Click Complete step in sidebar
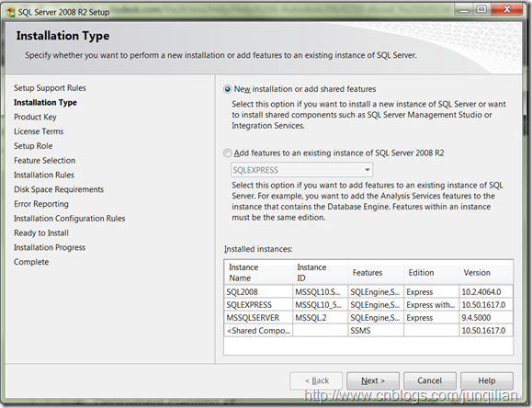532x408 pixels. 31,262
